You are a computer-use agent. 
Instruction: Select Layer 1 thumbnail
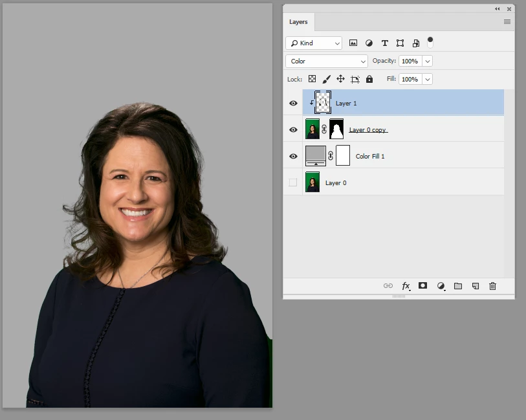click(323, 102)
